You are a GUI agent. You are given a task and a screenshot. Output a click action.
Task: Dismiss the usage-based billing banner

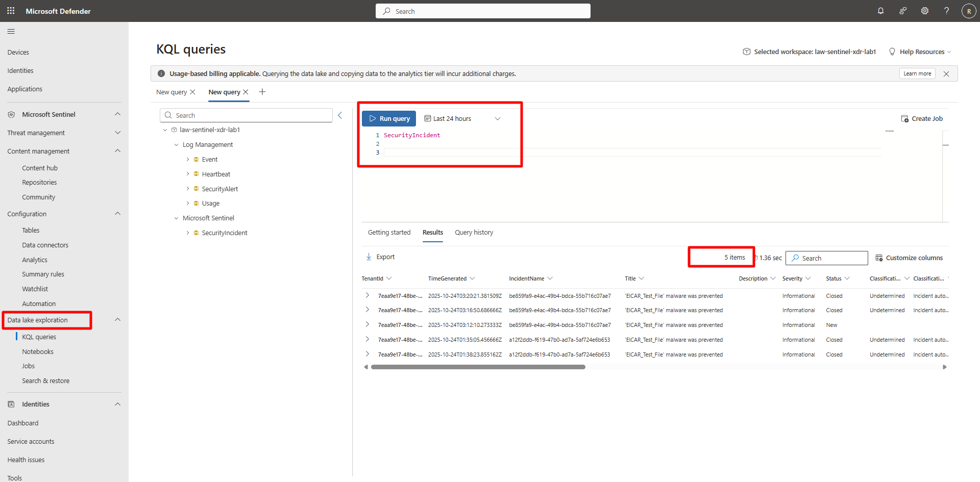point(946,73)
